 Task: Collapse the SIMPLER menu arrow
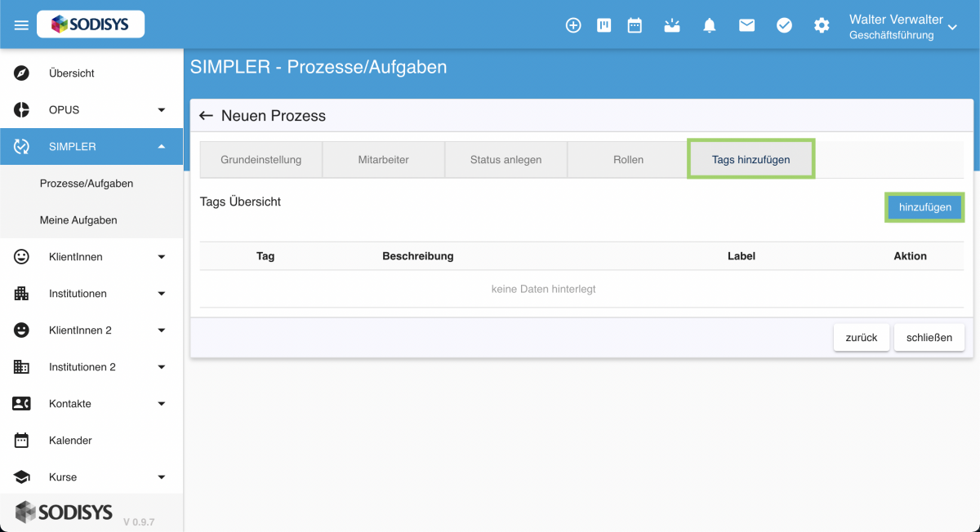coord(162,147)
